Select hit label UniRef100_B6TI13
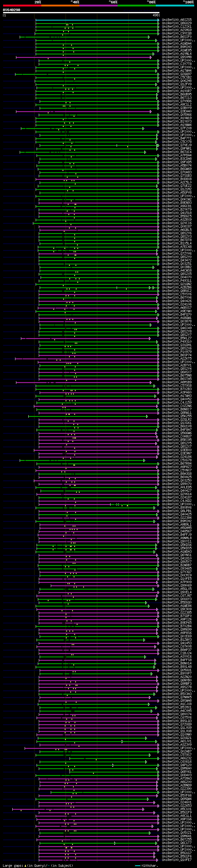The height and width of the screenshot is (868, 197). 177,98
